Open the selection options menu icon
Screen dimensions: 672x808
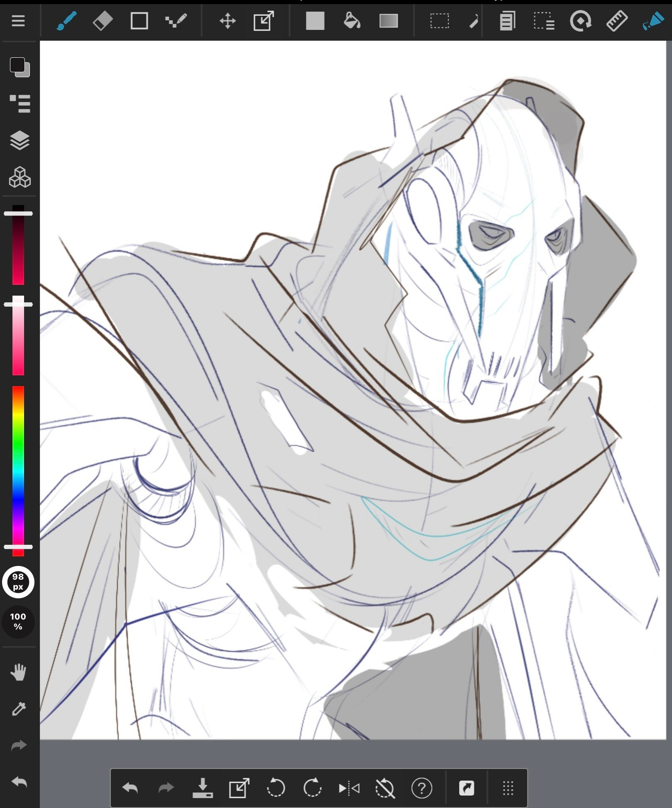544,21
